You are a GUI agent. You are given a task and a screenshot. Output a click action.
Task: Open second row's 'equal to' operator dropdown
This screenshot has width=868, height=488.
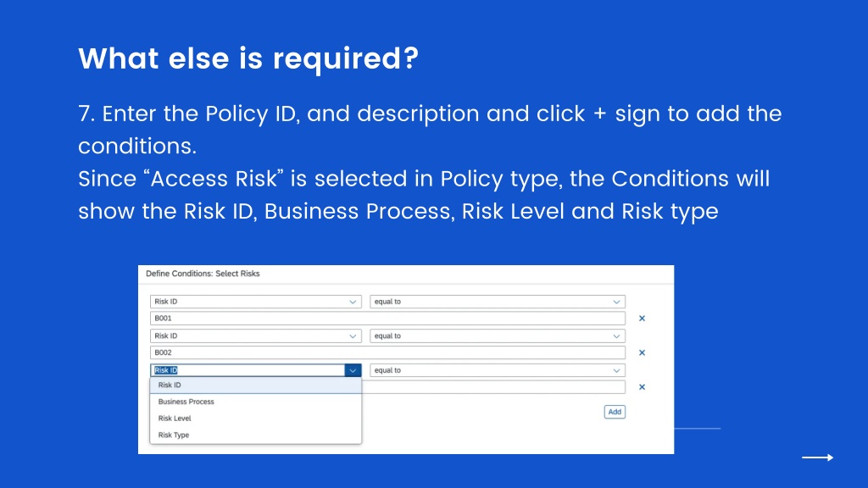(498, 335)
